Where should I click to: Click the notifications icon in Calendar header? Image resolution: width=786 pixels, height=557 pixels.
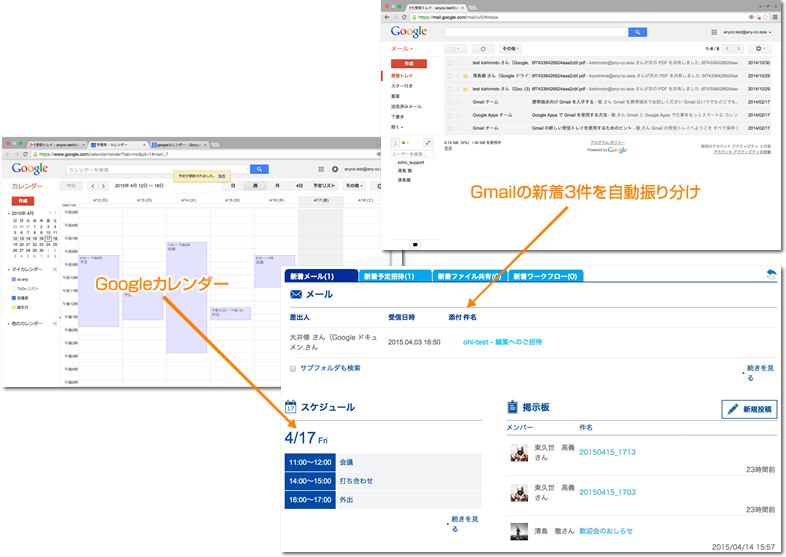tap(335, 169)
